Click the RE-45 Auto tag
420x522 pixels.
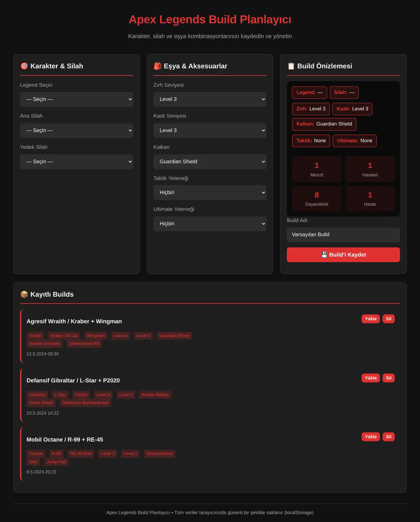click(x=81, y=454)
